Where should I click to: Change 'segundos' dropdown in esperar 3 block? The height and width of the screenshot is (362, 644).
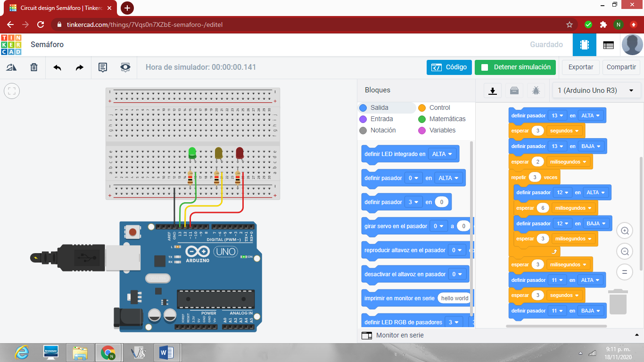(565, 130)
